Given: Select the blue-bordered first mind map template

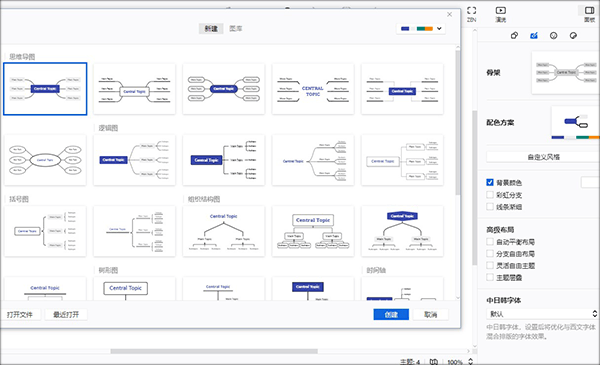Looking at the screenshot, I should coord(45,89).
